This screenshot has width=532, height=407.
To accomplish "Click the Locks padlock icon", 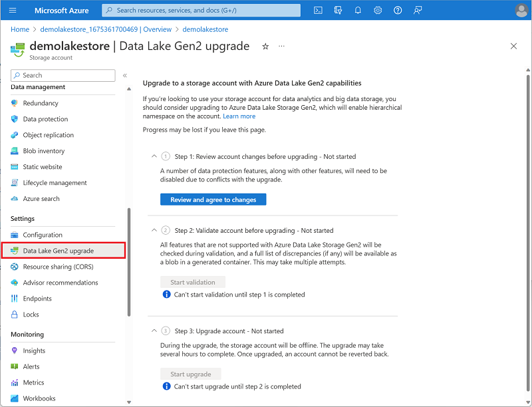I will click(14, 315).
